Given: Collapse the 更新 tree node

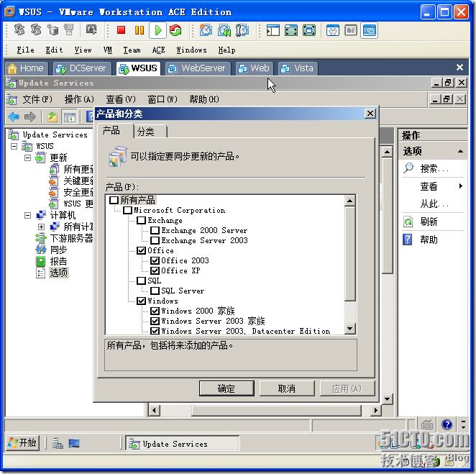Looking at the screenshot, I should (27, 158).
